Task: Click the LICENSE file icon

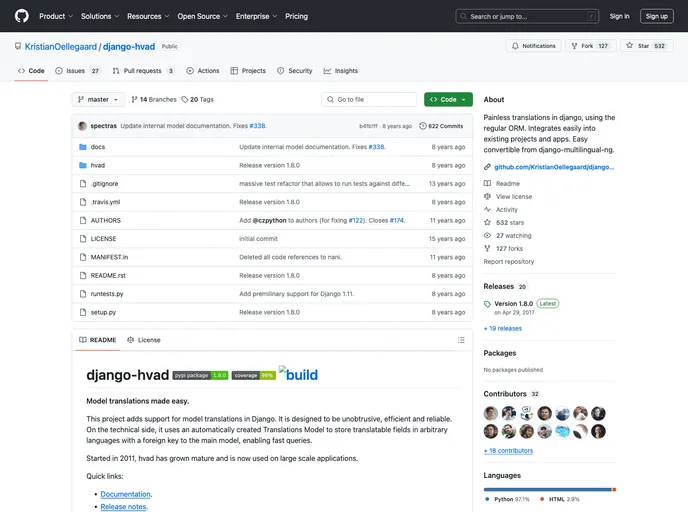Action: (83, 239)
